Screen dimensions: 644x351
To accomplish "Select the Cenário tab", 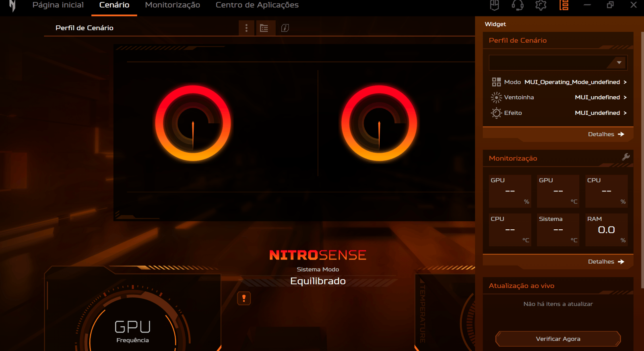I will coord(114,5).
